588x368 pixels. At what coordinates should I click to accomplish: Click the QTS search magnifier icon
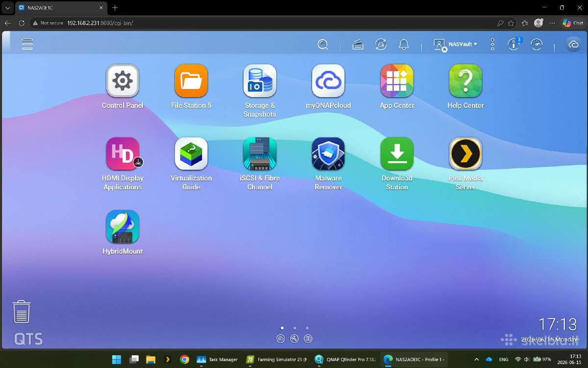coord(323,45)
